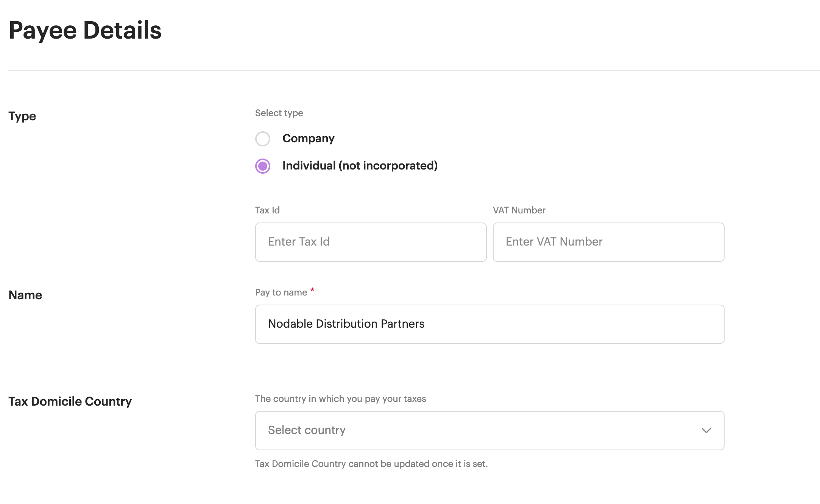Click the Select type caption
This screenshot has width=820, height=504.
279,113
